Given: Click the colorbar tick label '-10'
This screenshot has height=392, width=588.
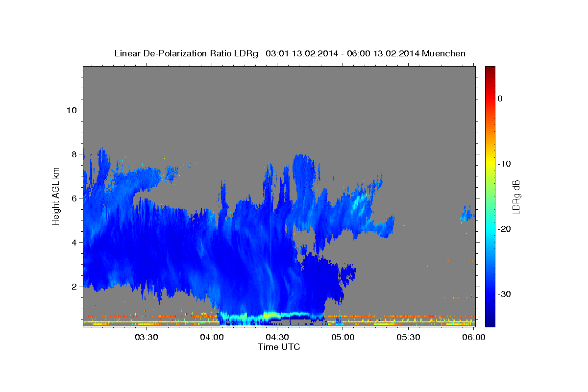Looking at the screenshot, I should [x=505, y=164].
